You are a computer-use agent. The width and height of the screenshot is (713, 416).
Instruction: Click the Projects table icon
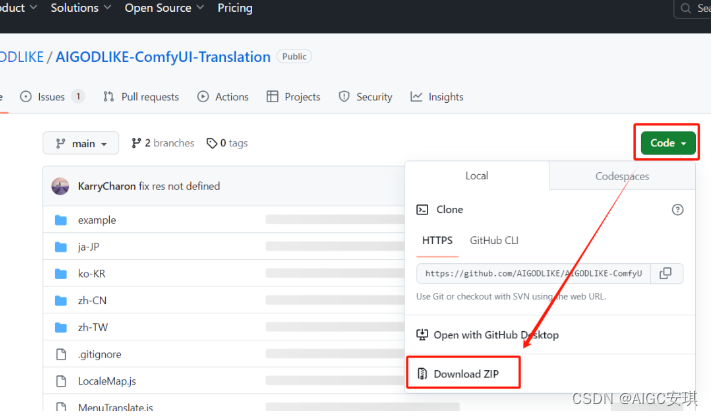click(272, 96)
